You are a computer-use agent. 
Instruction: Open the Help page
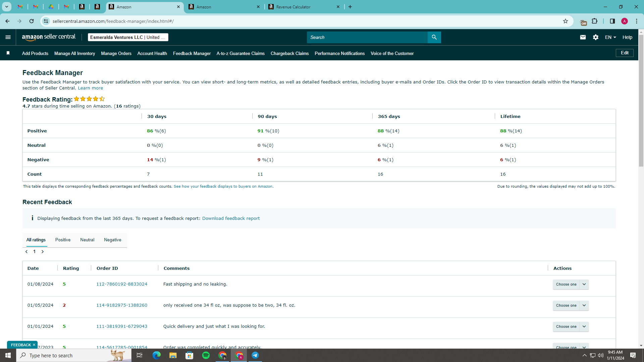click(x=627, y=37)
